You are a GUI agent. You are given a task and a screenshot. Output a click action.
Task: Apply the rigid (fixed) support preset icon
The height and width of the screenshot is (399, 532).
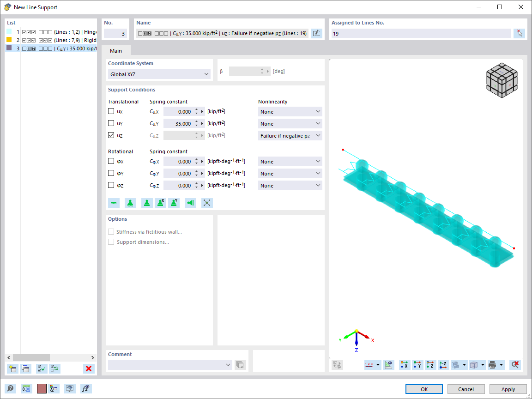tap(114, 203)
